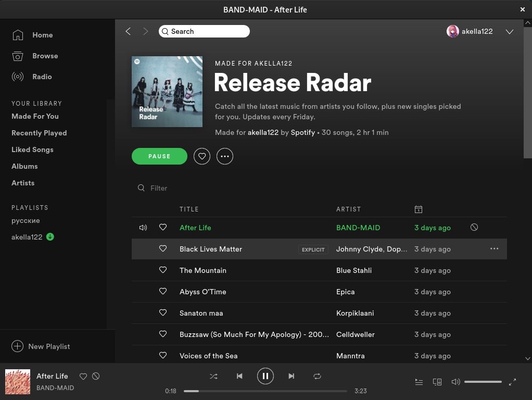Open Epica artist link
The height and width of the screenshot is (400, 532).
346,292
